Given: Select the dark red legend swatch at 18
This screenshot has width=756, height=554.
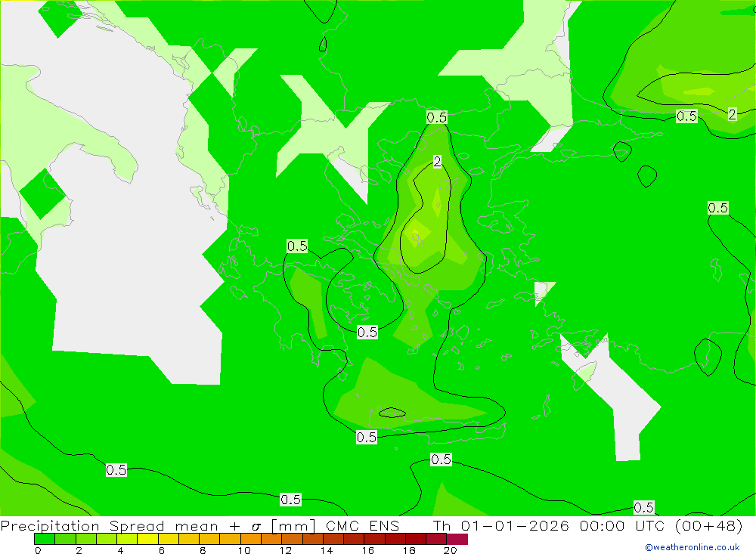Looking at the screenshot, I should pos(416,539).
